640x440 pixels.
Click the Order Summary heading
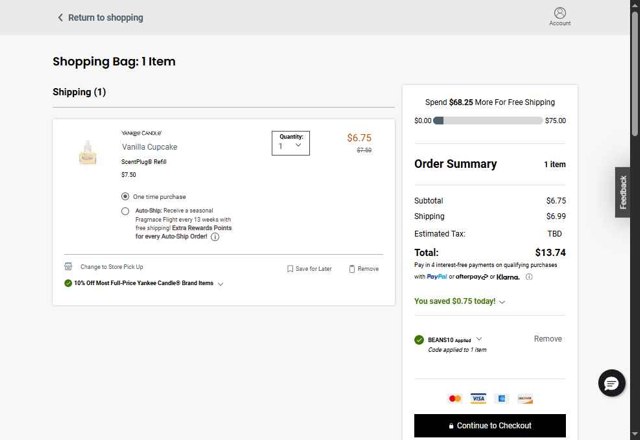coord(456,164)
